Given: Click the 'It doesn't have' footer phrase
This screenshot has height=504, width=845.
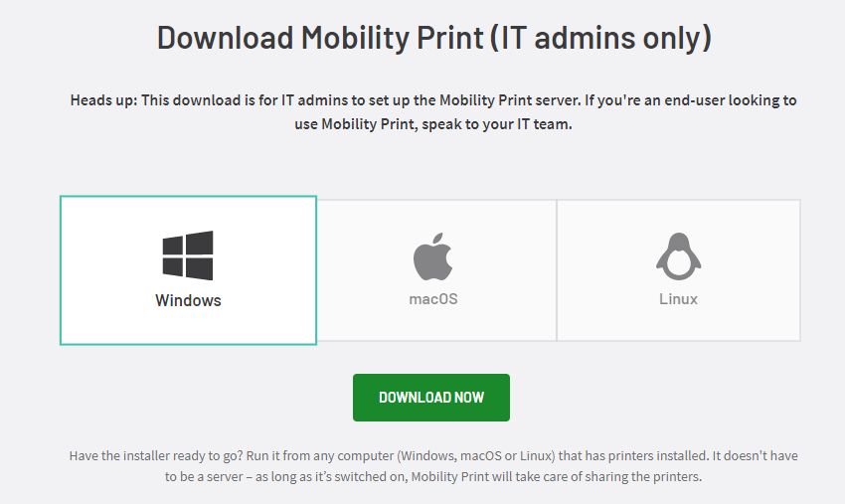Looking at the screenshot, I should tap(755, 456).
